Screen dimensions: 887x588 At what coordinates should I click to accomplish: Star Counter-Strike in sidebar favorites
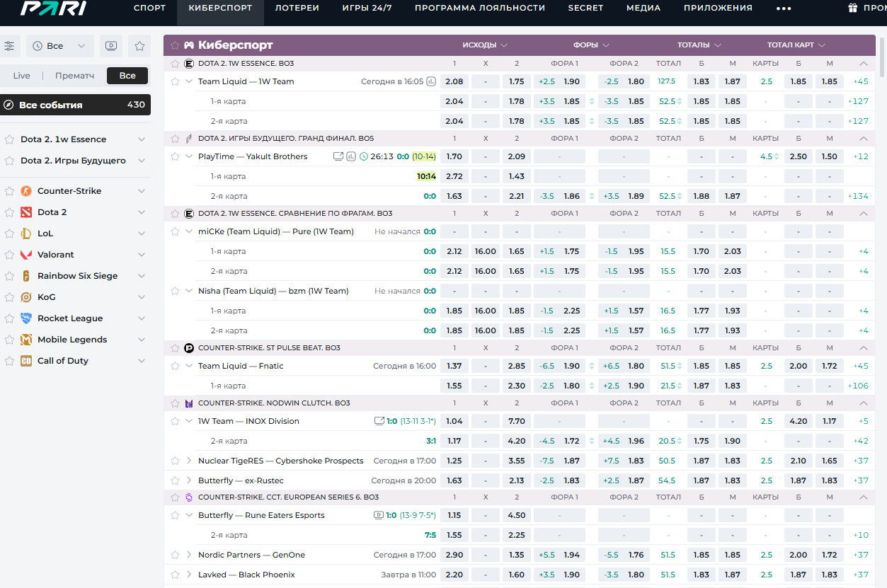(x=9, y=191)
